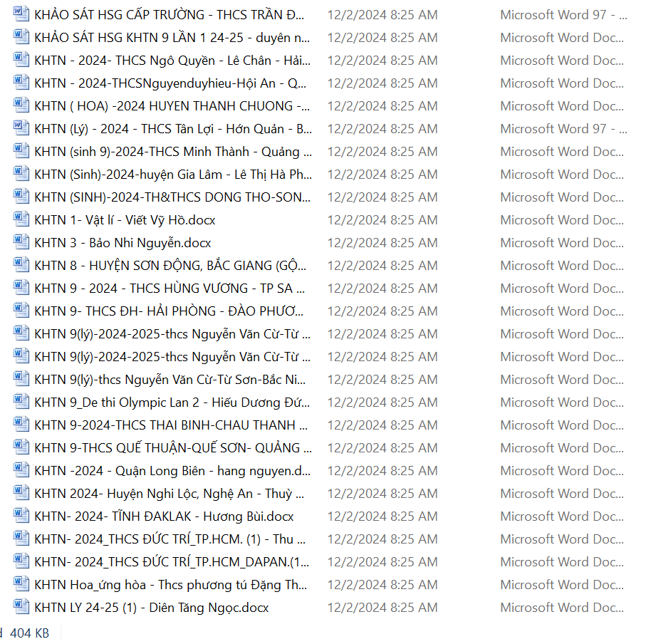Click the Word icon beside KHTN (Lý) - 2024 Tân Lợi
The width and height of the screenshot is (656, 644).
[x=21, y=128]
